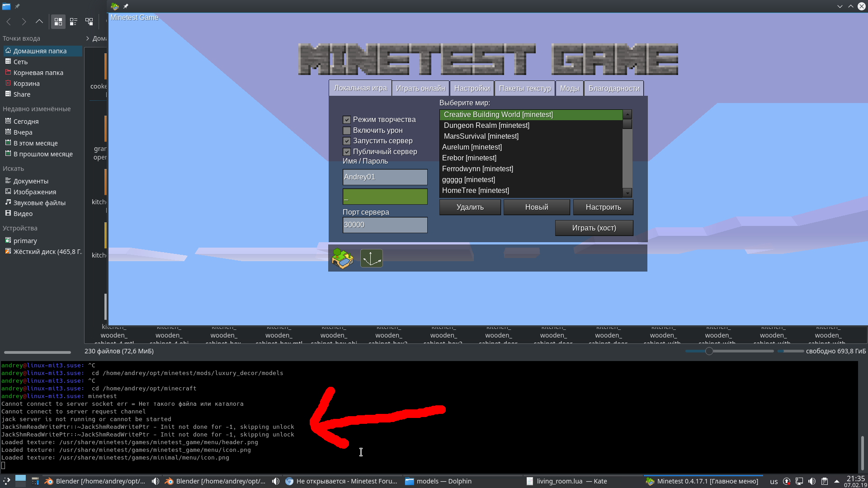
Task: Go forward in Dolphin file manager
Action: pyautogui.click(x=24, y=21)
